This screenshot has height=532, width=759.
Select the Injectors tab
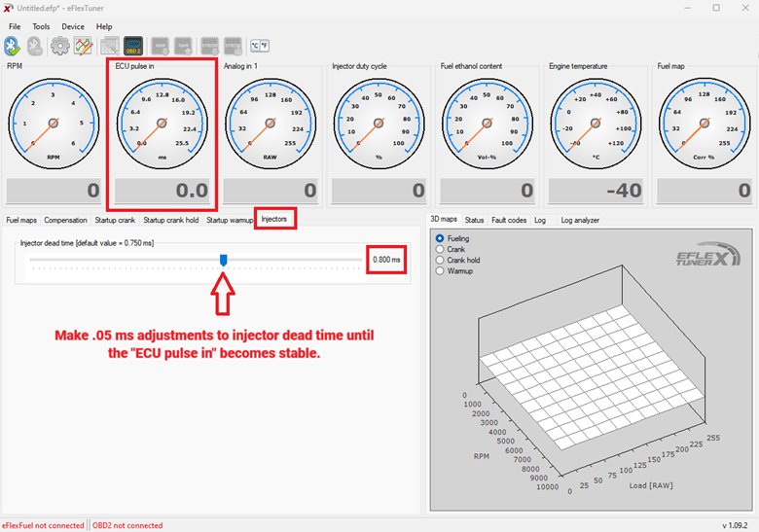[274, 219]
